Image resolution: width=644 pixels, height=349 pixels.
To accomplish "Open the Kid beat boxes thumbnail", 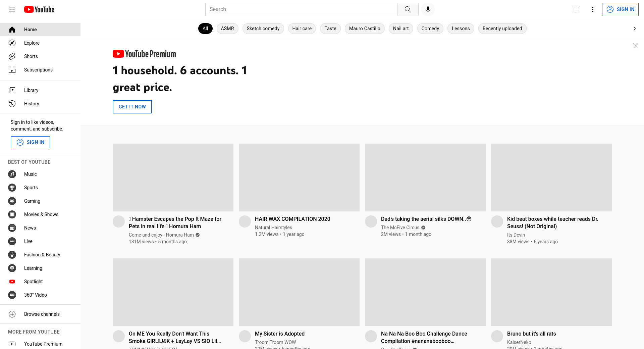I will (551, 178).
